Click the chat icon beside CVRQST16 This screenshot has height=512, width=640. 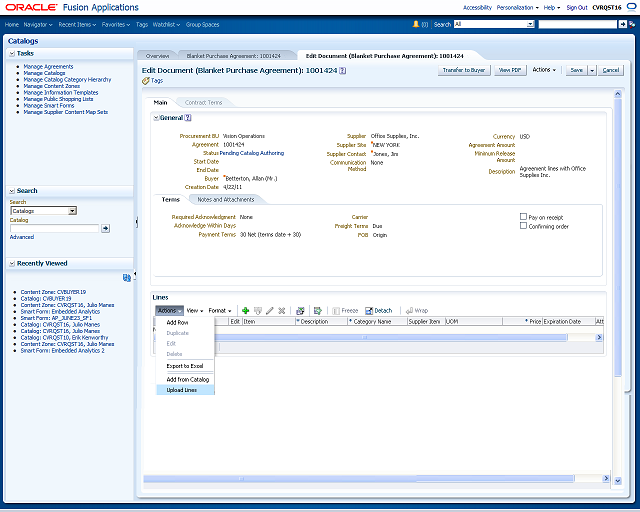pyautogui.click(x=631, y=7)
